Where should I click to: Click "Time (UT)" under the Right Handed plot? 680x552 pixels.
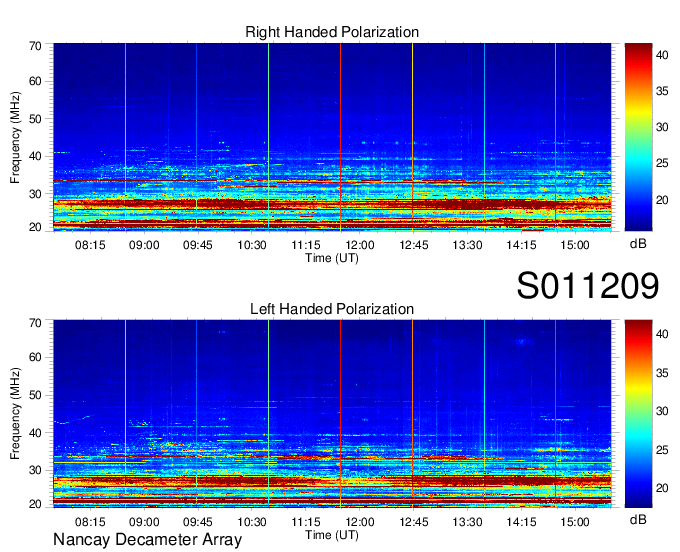click(332, 258)
